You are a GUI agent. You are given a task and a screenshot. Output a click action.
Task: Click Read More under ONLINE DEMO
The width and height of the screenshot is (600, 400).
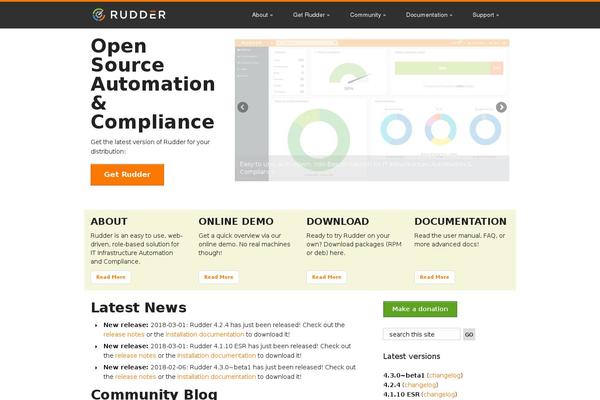coord(218,277)
